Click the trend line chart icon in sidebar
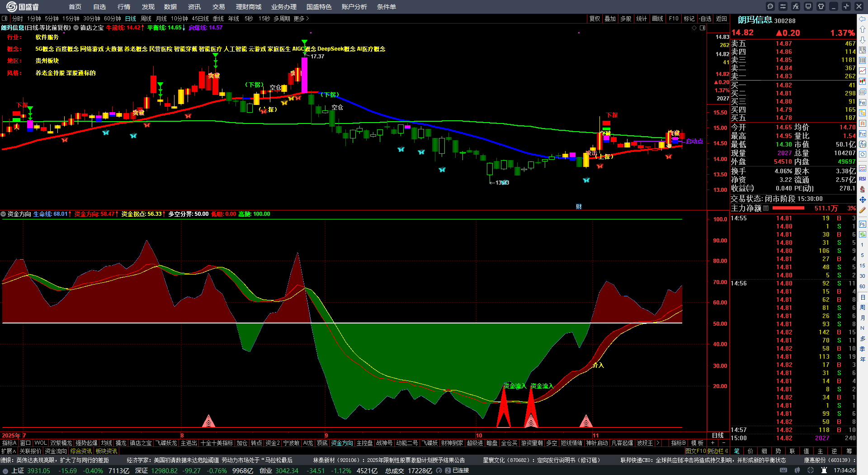Screen dimensions: 868x475 [863, 71]
